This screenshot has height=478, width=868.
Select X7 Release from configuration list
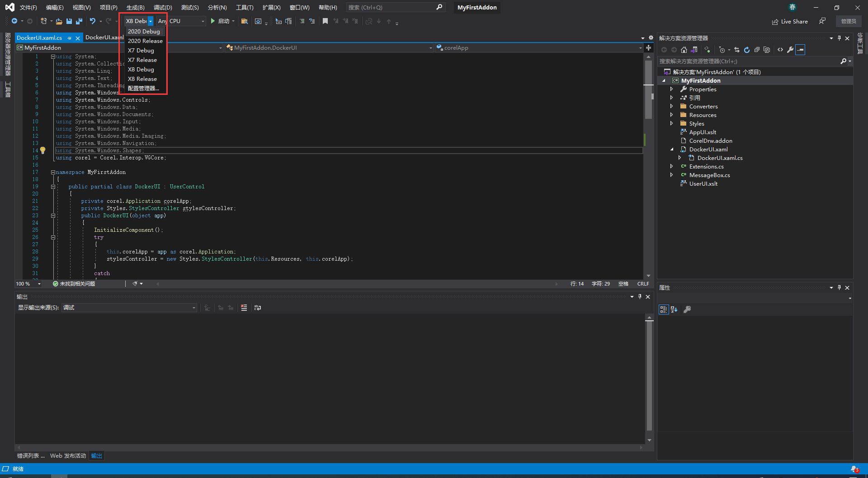click(x=142, y=60)
